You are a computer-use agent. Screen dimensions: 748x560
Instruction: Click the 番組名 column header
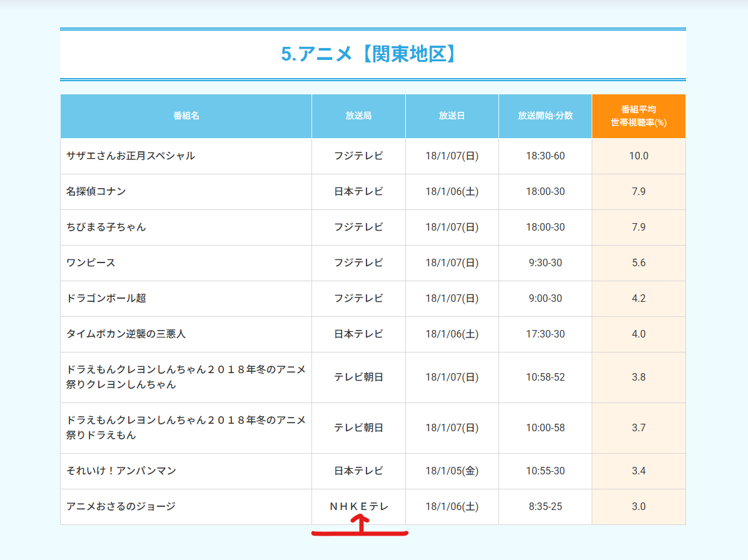186,116
